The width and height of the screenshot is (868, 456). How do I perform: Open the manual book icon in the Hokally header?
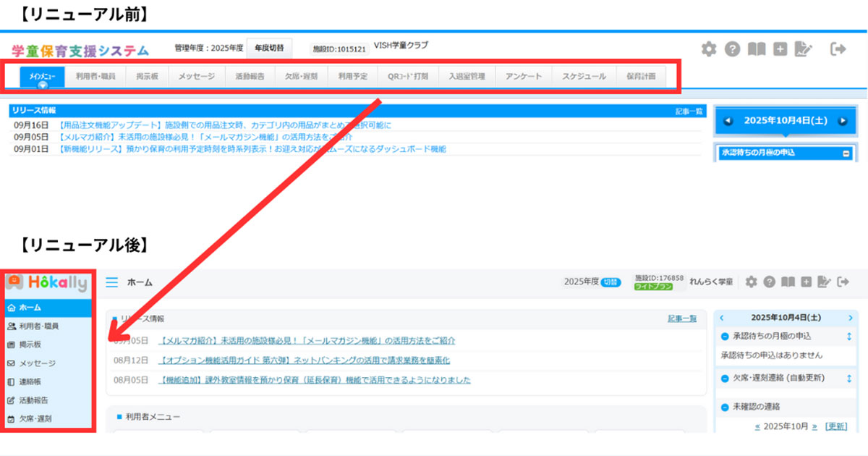click(788, 282)
